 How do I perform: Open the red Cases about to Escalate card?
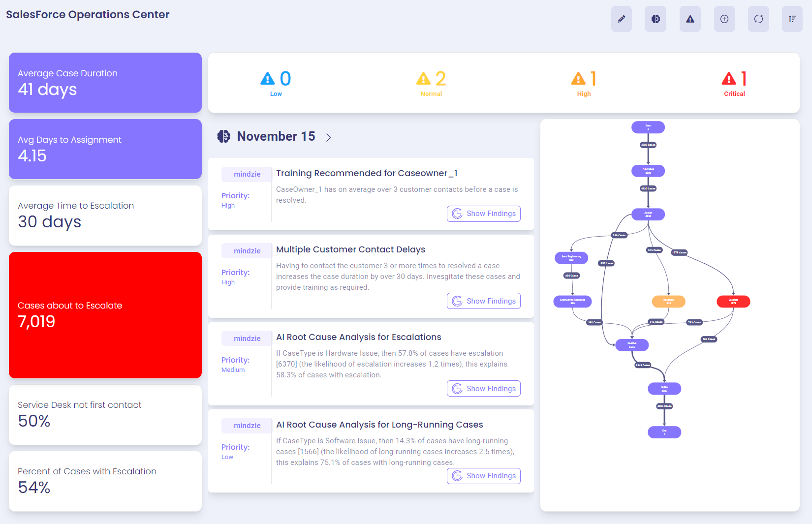pyautogui.click(x=105, y=315)
